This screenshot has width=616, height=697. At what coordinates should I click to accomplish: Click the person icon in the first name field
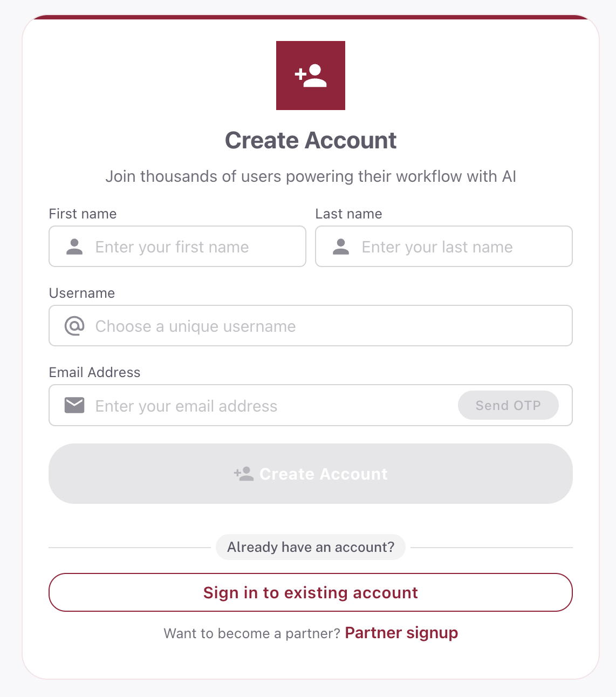[74, 247]
